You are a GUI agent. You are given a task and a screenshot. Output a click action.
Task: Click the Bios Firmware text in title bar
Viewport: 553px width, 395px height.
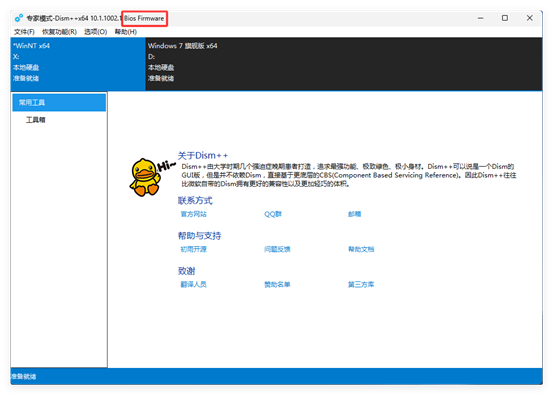click(x=144, y=18)
